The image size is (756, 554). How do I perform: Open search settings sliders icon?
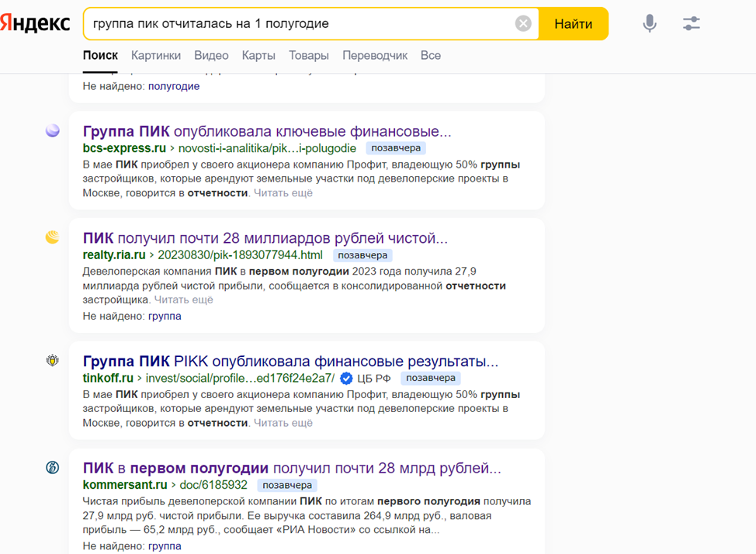coord(692,23)
